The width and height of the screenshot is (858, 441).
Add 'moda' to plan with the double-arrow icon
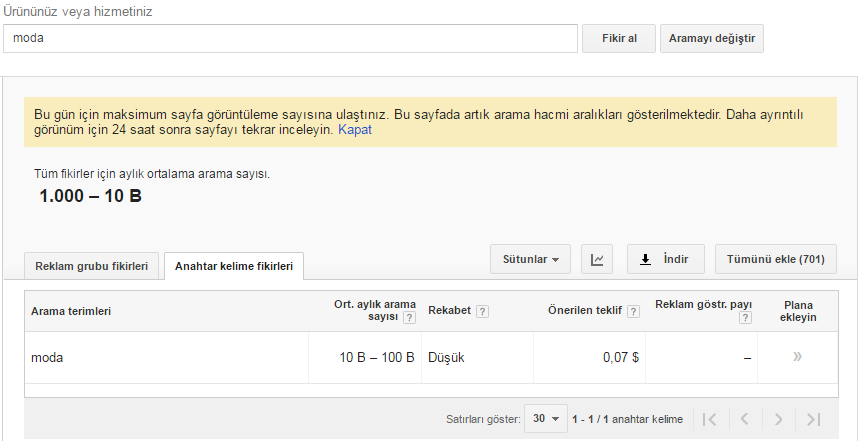pos(798,357)
